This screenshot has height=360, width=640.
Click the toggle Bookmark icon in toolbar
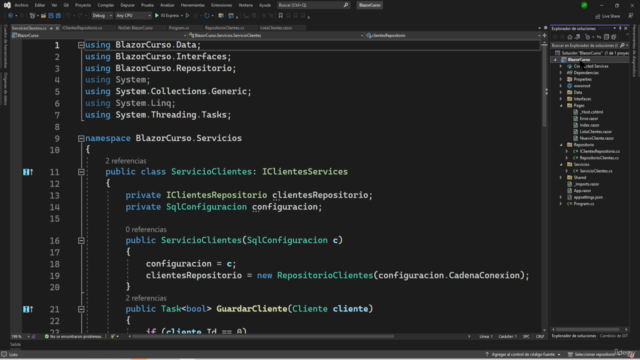point(280,16)
